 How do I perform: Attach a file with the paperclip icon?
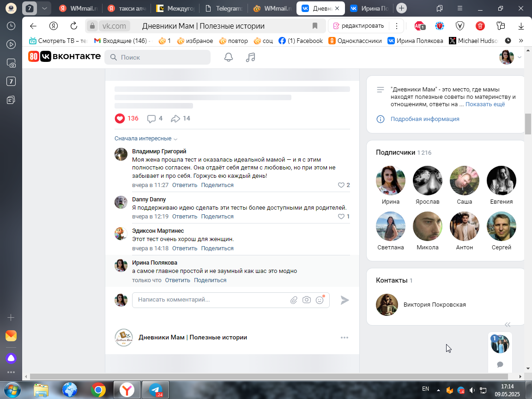pos(294,300)
